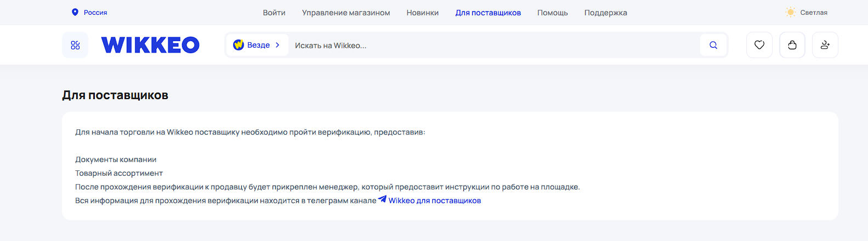Viewport: 868px width, 241px height.
Task: Open the shopping bag cart icon
Action: coord(792,45)
